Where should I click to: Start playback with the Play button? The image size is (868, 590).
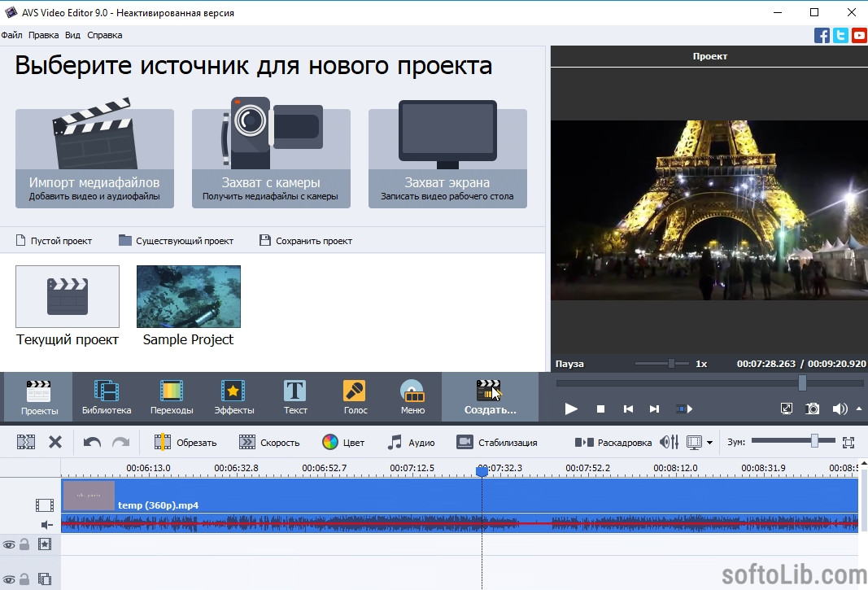571,409
